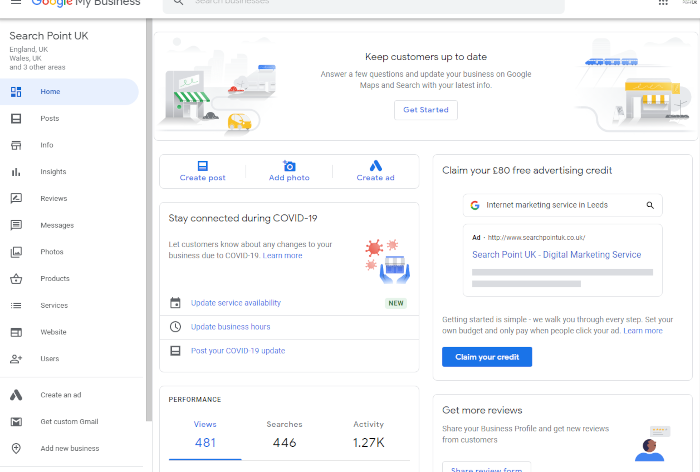Click the Insights bar chart icon

point(16,172)
